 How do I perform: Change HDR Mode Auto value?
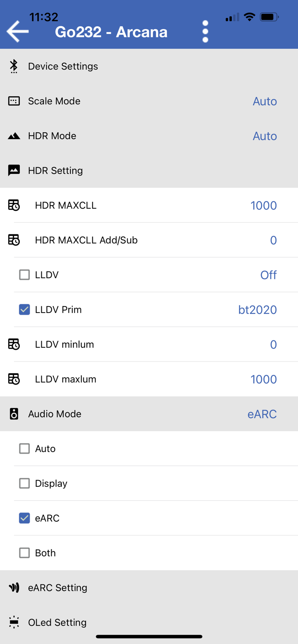point(264,136)
